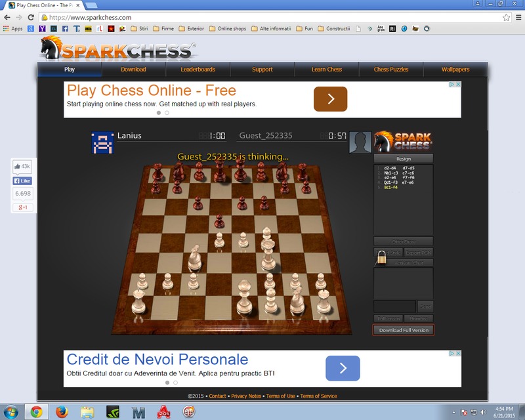Viewport: 525px width, 420px height.
Task: Reload the SparkChess page
Action: click(x=31, y=18)
